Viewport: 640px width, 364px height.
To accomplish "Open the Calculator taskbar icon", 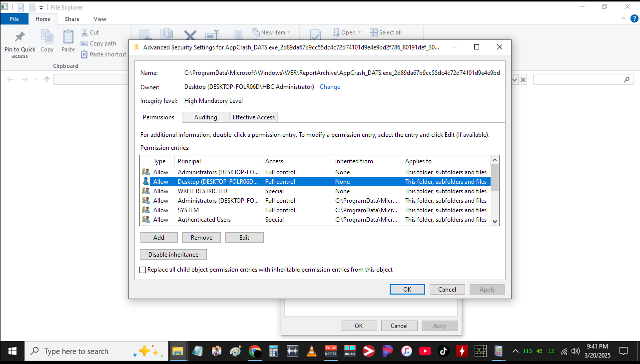I will click(273, 352).
